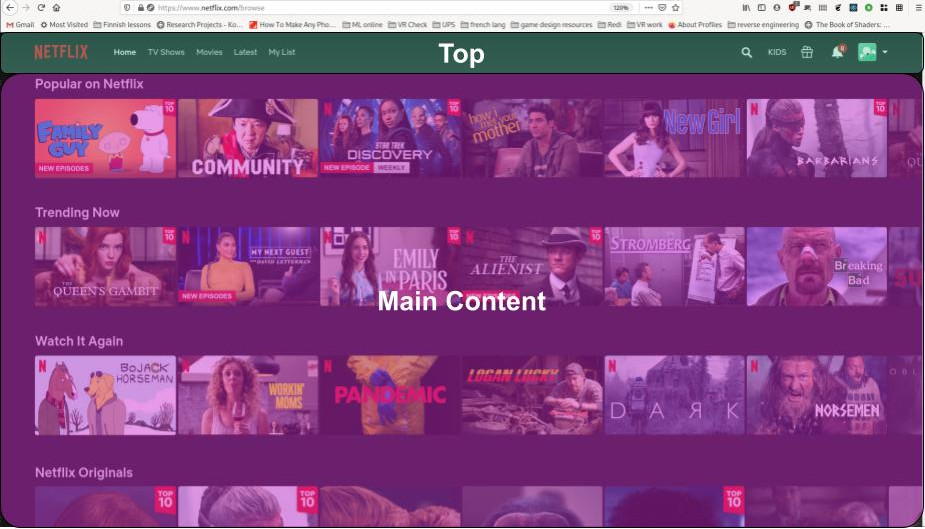
Task: Open the reverse engineering bookmark folder
Action: [763, 25]
